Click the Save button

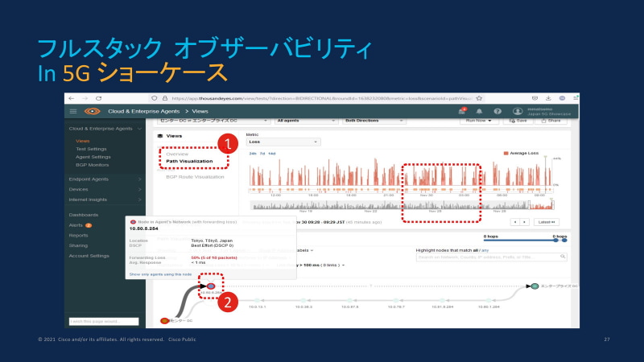coord(518,121)
